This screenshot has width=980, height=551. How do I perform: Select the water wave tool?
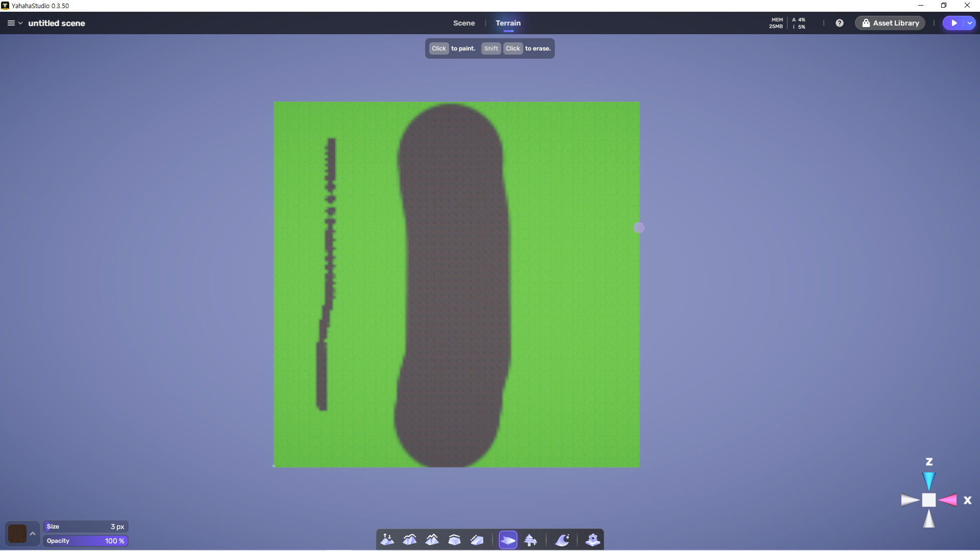point(562,540)
